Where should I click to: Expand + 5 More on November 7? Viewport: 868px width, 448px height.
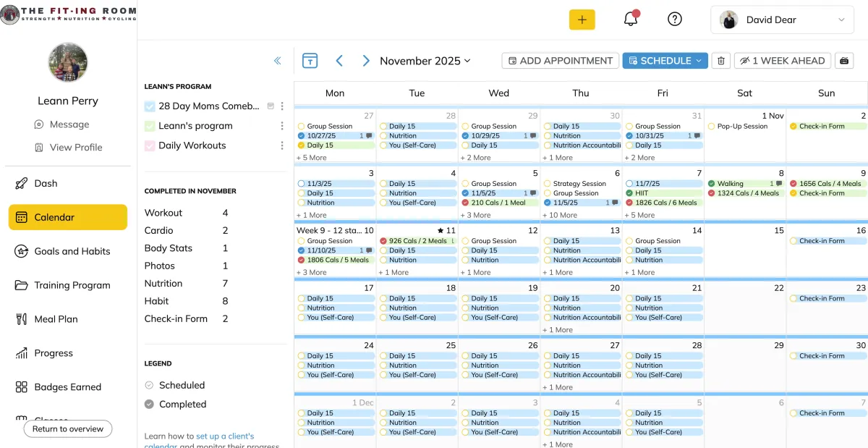click(640, 215)
